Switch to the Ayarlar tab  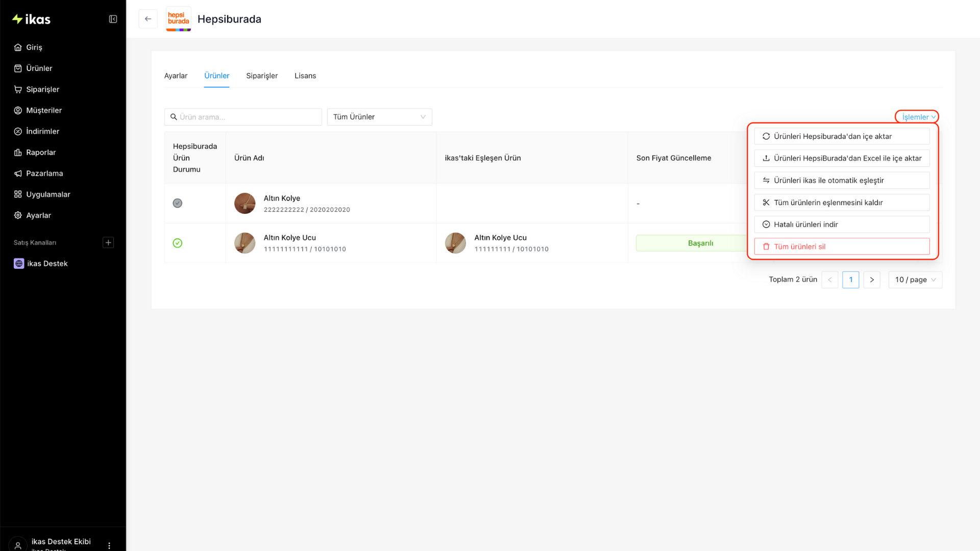[x=176, y=76]
